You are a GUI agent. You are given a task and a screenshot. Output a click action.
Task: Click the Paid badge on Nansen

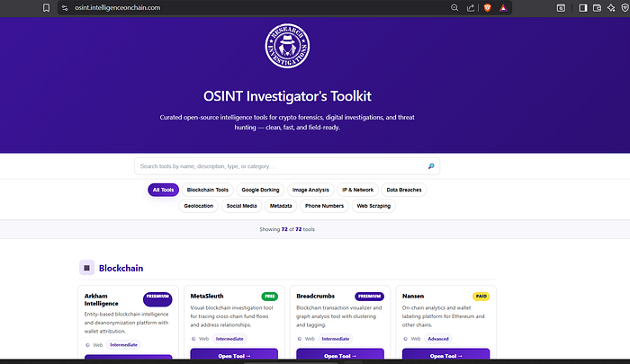pyautogui.click(x=481, y=297)
